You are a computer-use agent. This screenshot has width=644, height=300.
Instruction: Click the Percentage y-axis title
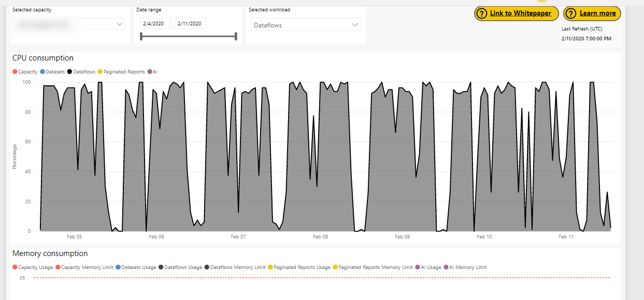coord(15,157)
